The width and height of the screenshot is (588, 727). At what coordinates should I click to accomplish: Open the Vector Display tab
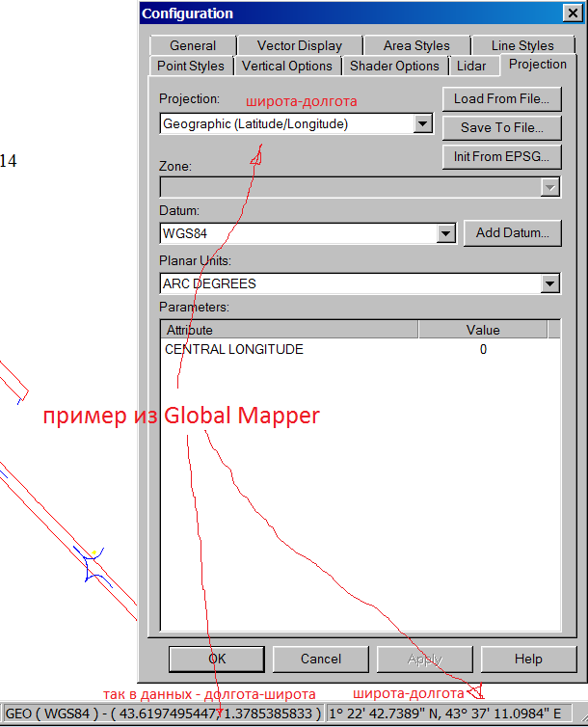tap(300, 45)
